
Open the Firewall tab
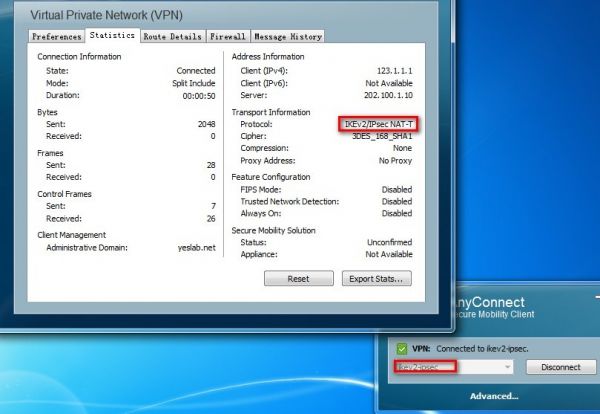coord(228,36)
